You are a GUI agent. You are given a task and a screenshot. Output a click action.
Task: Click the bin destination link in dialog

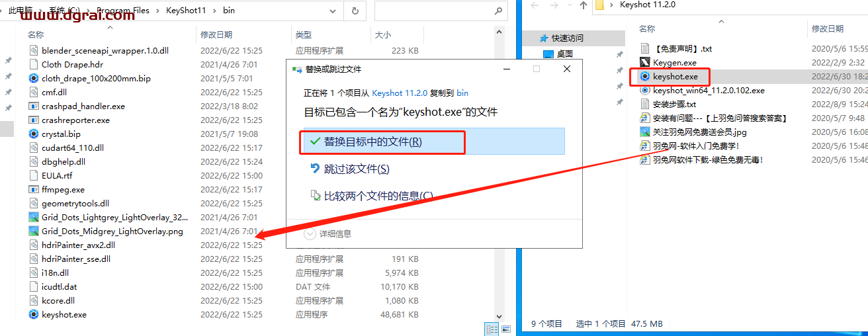coord(462,93)
